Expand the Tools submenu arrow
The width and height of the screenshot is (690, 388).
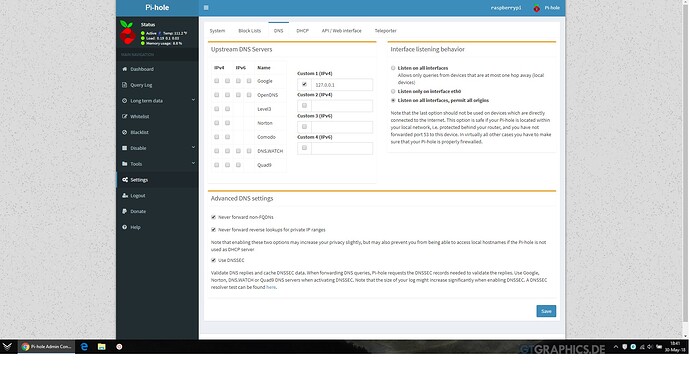pyautogui.click(x=193, y=164)
